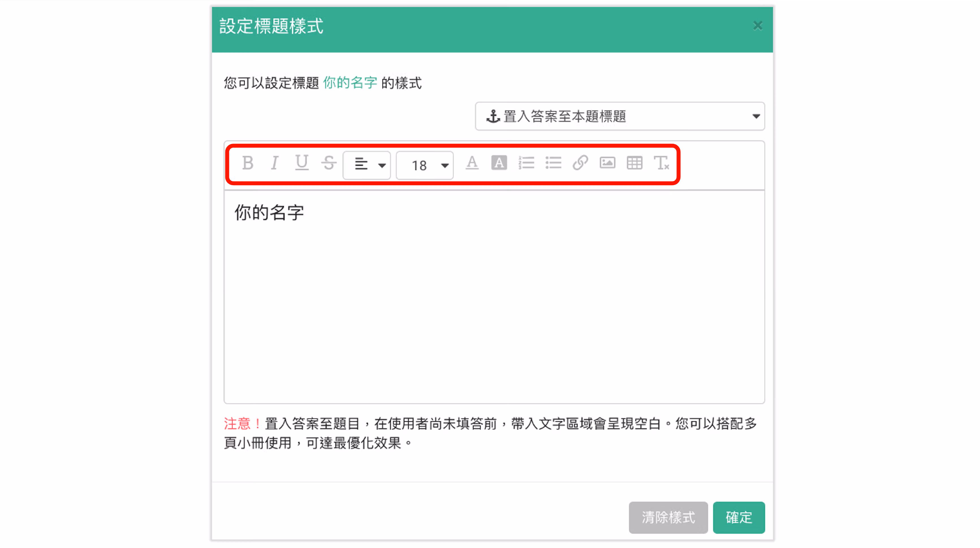Viewport: 980px width, 548px height.
Task: Insert an image
Action: click(607, 163)
